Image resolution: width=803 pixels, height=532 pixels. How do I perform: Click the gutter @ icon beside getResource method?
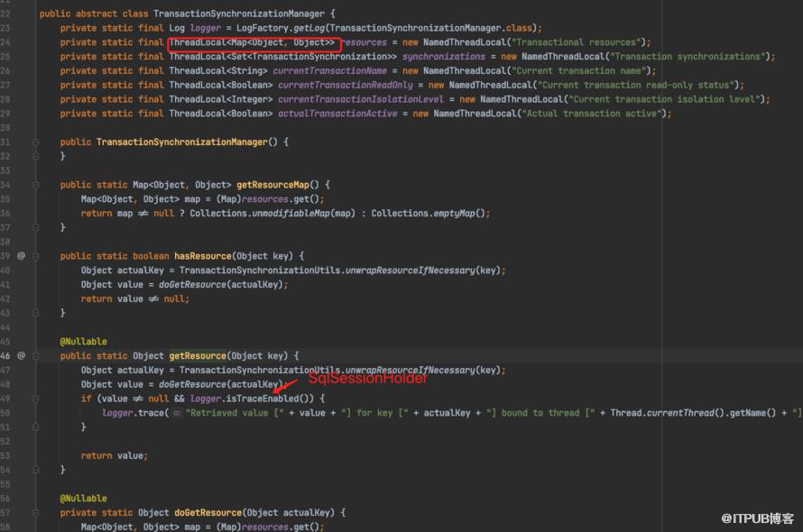point(21,355)
